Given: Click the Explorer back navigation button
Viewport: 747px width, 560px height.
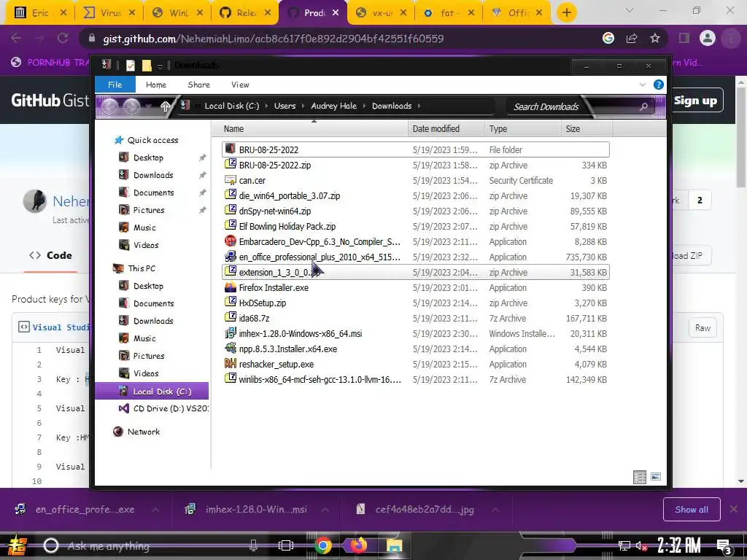Looking at the screenshot, I should click(109, 106).
